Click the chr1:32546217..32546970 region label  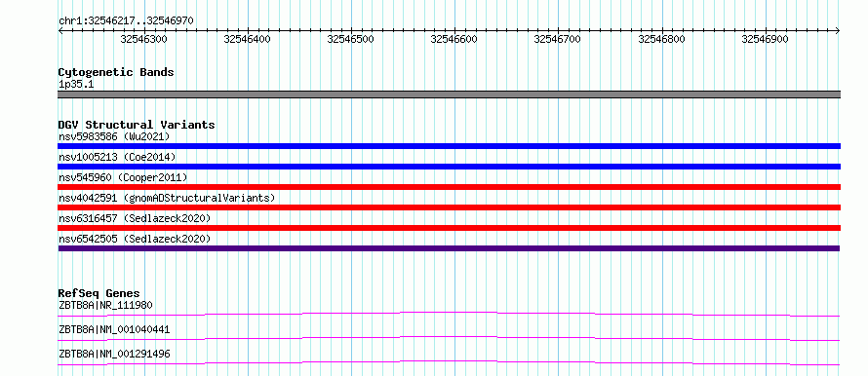[126, 21]
